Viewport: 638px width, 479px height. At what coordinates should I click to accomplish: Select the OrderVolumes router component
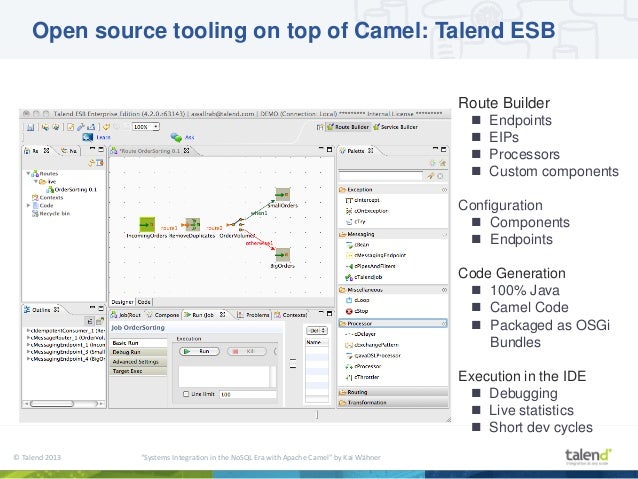tap(237, 224)
